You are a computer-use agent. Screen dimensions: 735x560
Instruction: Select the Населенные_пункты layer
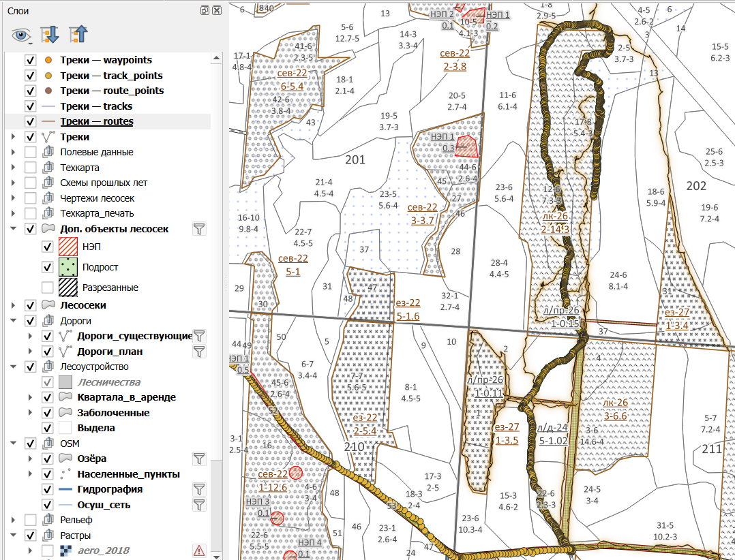128,474
